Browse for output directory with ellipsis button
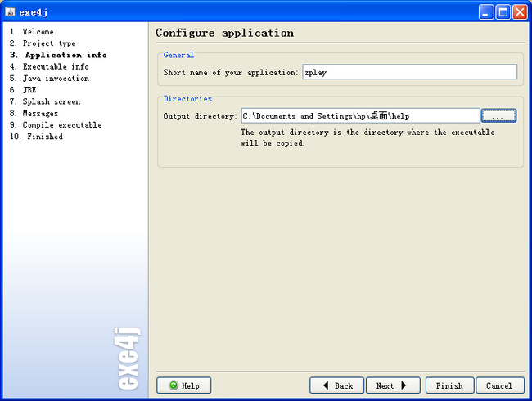 (498, 115)
